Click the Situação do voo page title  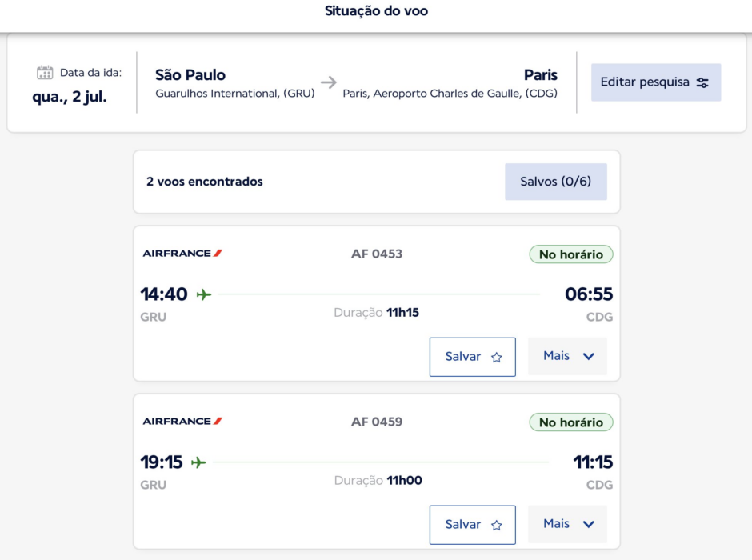(x=377, y=10)
